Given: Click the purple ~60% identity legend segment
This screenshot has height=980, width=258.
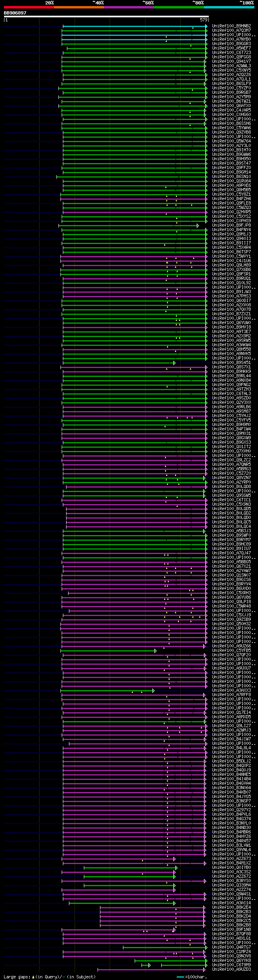Looking at the screenshot, I should 129,7.
